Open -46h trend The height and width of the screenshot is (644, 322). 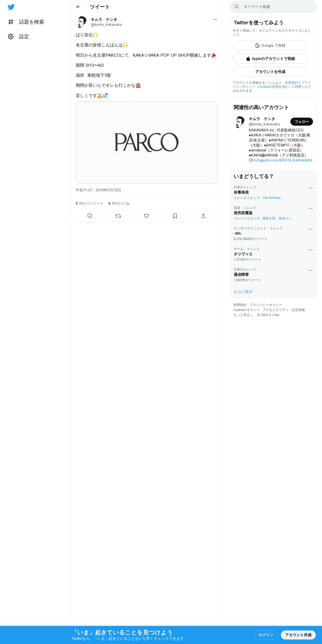click(237, 233)
